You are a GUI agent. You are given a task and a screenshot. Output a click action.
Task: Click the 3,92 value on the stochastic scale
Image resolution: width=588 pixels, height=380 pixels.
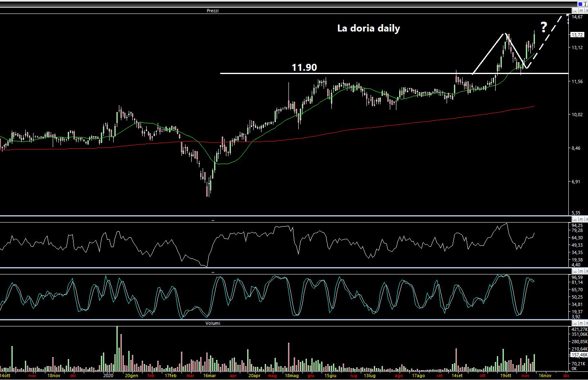coord(576,316)
